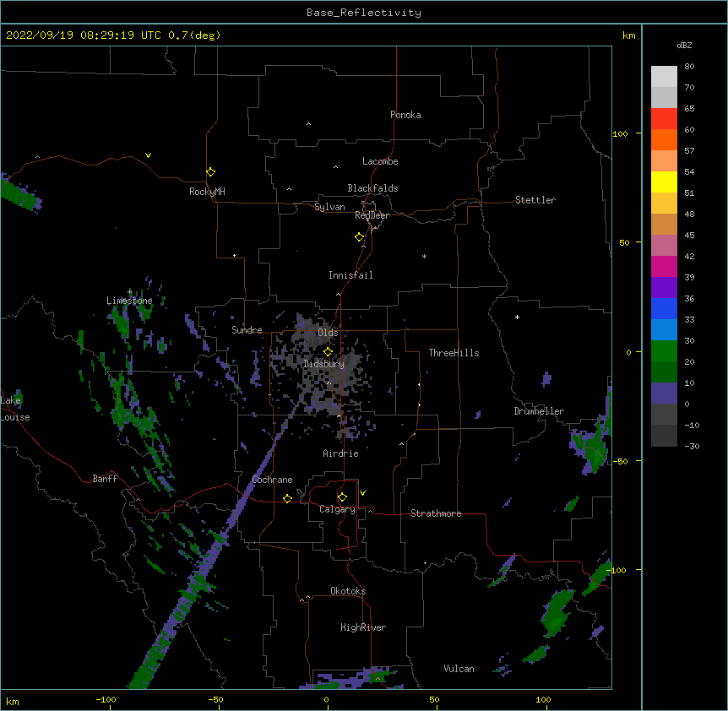Click the Sylvan label
The width and height of the screenshot is (728, 711).
coord(329,207)
